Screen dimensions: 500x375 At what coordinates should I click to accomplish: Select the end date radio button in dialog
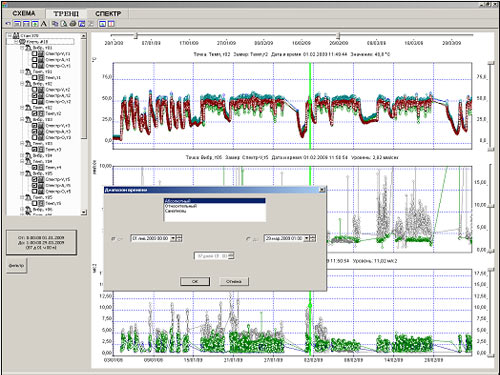point(248,239)
